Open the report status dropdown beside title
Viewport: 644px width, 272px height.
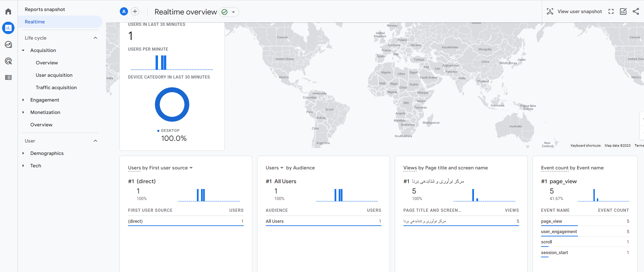point(233,12)
